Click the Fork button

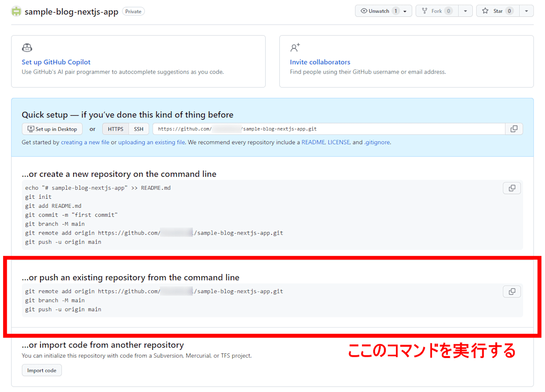437,11
